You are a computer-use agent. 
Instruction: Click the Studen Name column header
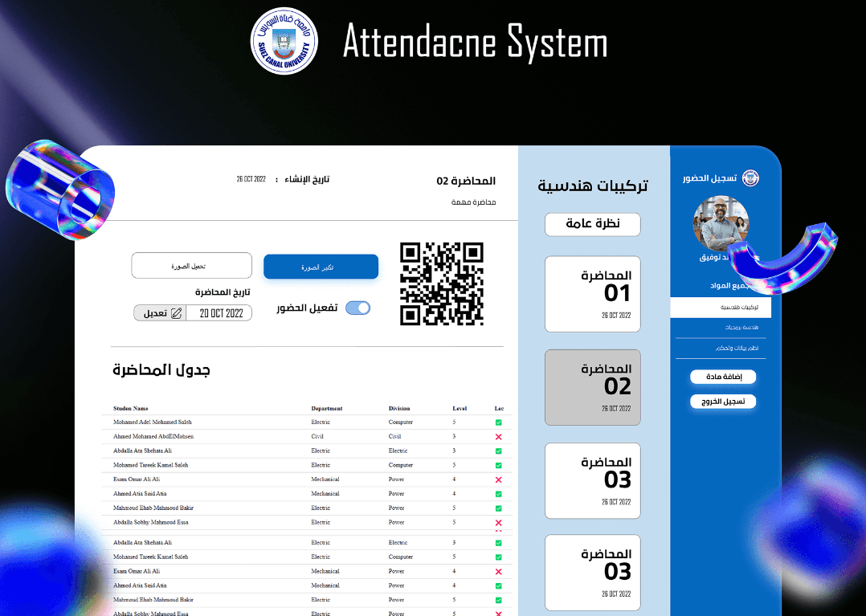[x=131, y=409]
